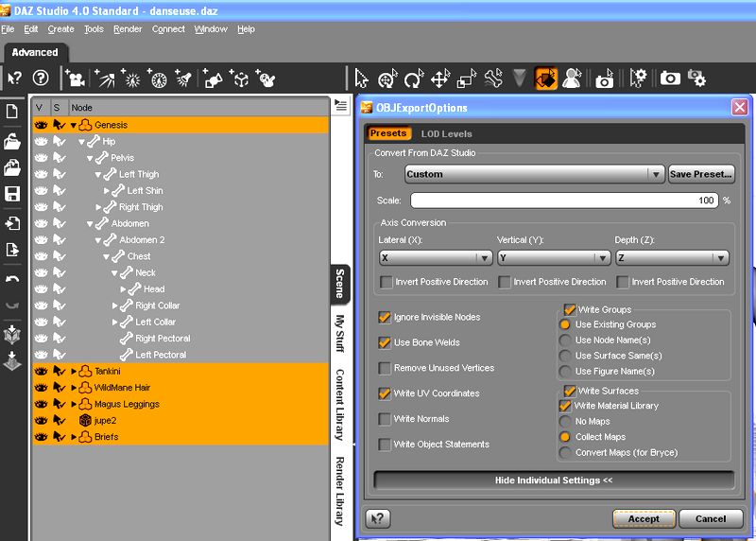Click the Genesis figure icon
The image size is (756, 541).
[x=85, y=125]
